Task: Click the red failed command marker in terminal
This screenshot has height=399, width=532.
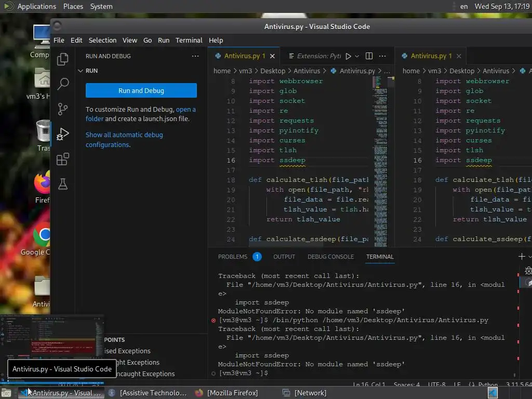Action: tap(214, 320)
